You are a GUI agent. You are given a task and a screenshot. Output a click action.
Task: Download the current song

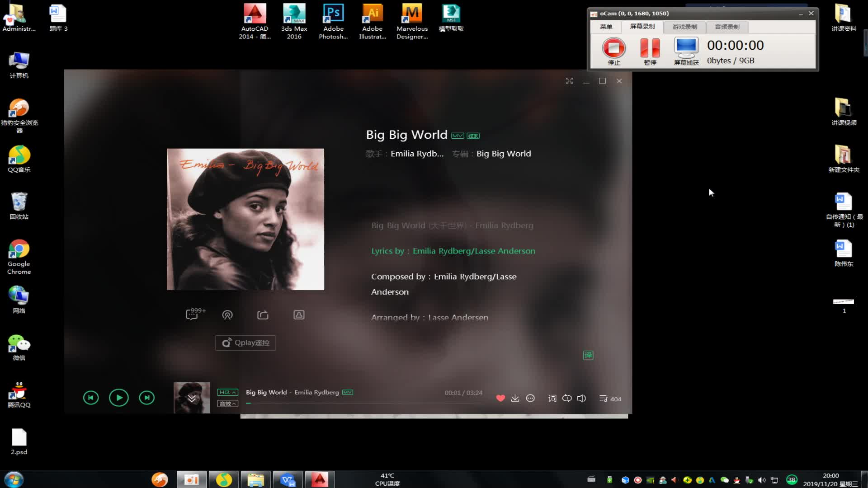click(515, 398)
